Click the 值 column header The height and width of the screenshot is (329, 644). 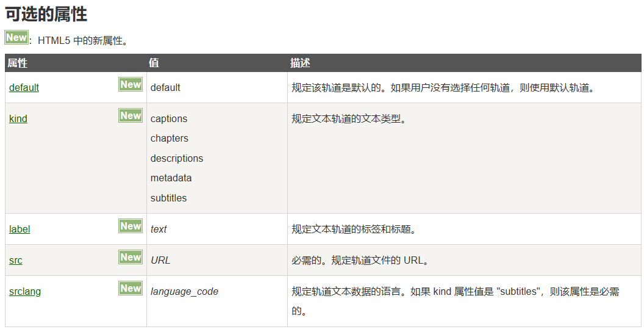pyautogui.click(x=154, y=63)
